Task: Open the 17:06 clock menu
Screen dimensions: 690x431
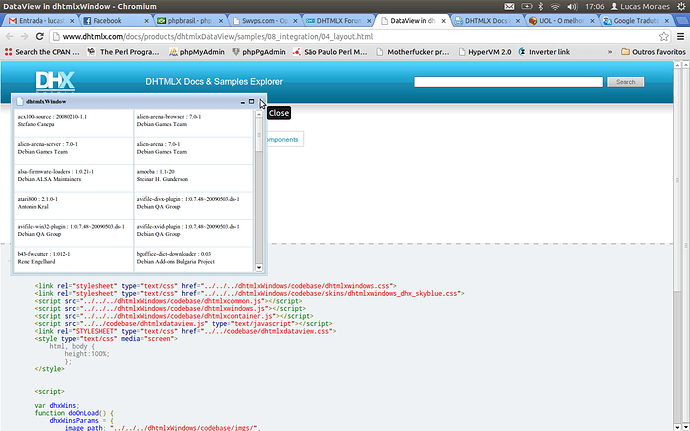Action: (x=594, y=6)
